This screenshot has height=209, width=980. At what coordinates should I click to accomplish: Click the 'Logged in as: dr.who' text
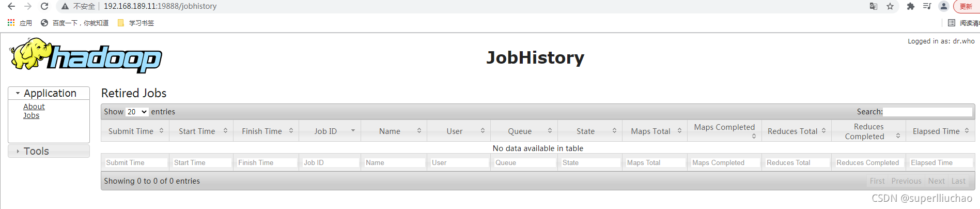[x=941, y=41]
